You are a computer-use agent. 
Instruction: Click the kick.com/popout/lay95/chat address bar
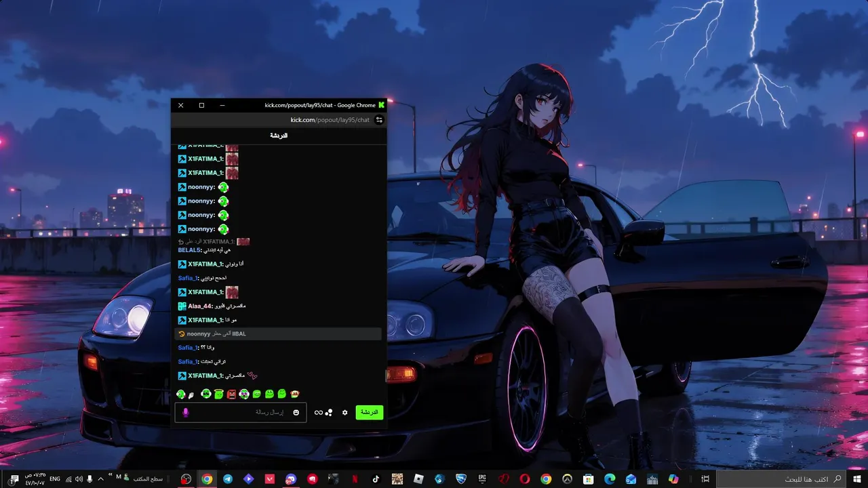[x=330, y=120]
